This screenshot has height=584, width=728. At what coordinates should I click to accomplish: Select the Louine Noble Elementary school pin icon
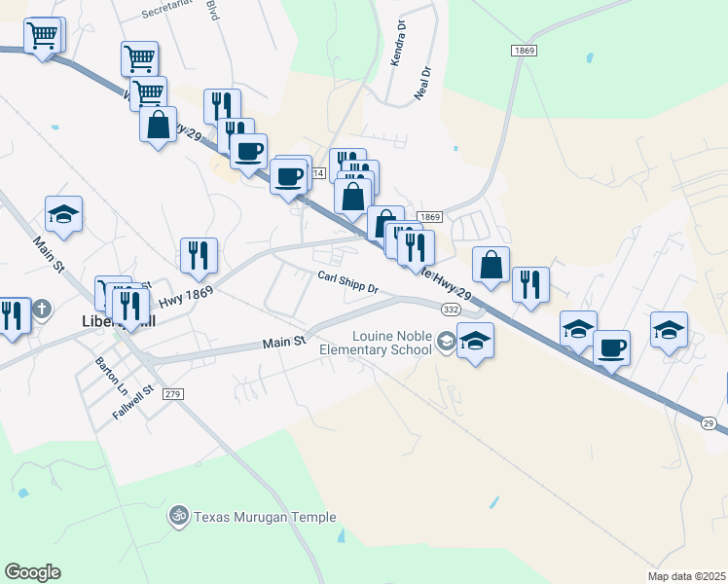(x=446, y=343)
